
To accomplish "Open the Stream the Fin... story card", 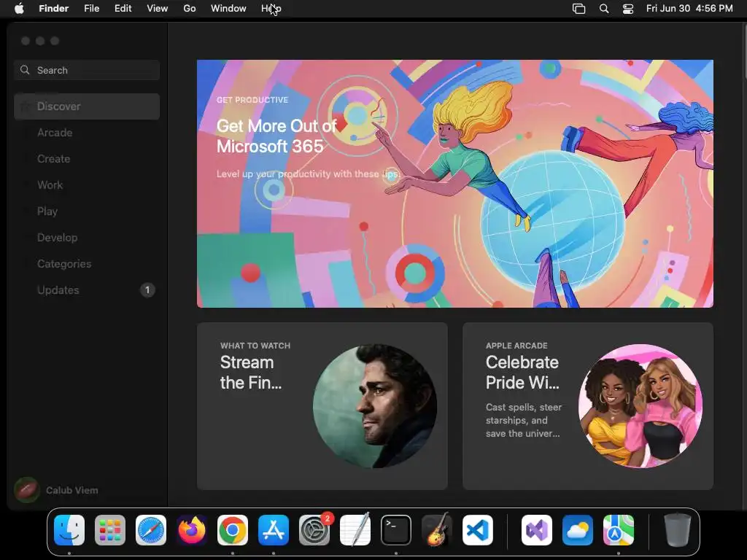I will coord(322,406).
